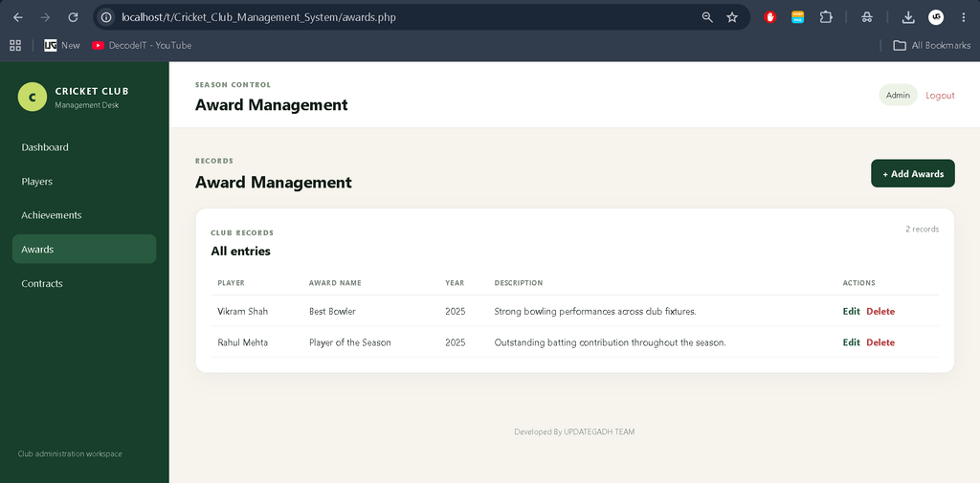Click the All entries heading

tap(240, 252)
